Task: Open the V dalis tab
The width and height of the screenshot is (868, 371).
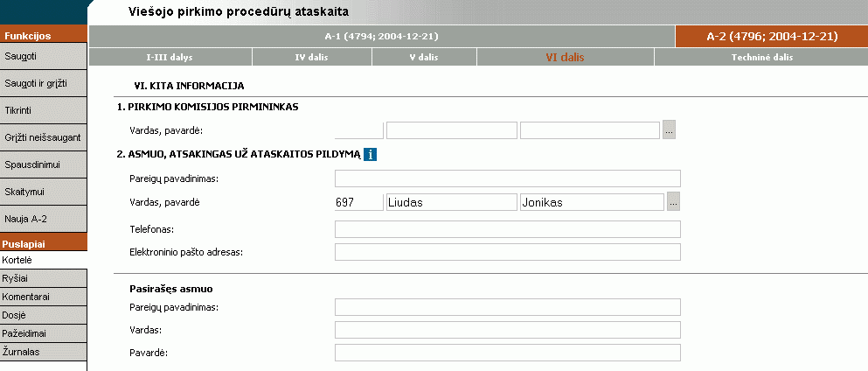Action: click(x=424, y=57)
